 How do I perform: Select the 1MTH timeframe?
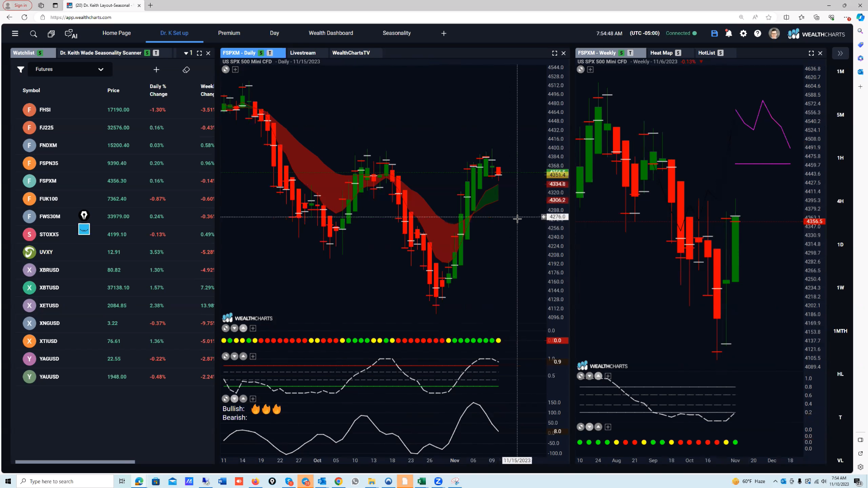(x=840, y=331)
